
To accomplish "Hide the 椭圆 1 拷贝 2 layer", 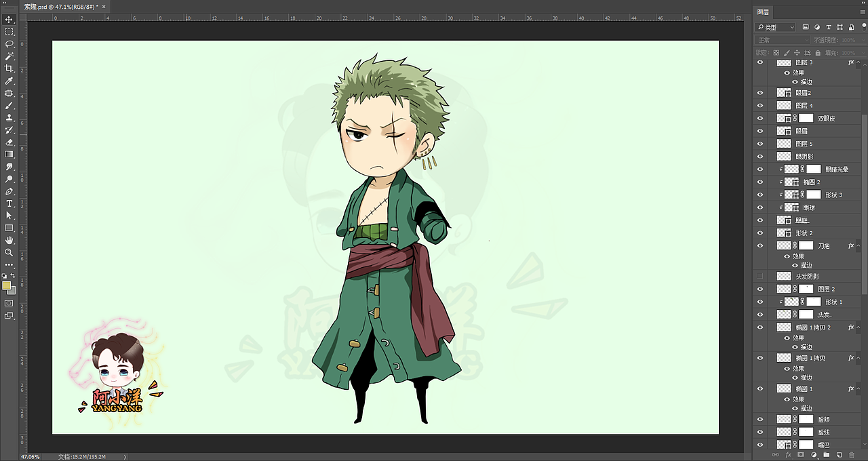I will pos(760,327).
